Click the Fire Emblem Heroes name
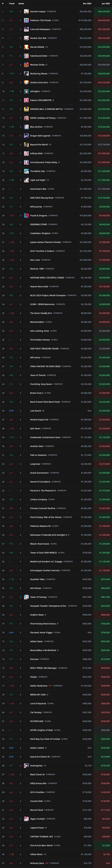Screen dimensions: 112x868 40,340
